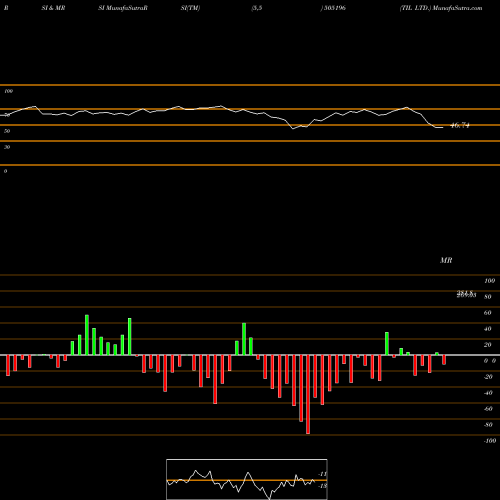Click the 100 label on the MR axis
This screenshot has width=500, height=500.
coord(489,281)
